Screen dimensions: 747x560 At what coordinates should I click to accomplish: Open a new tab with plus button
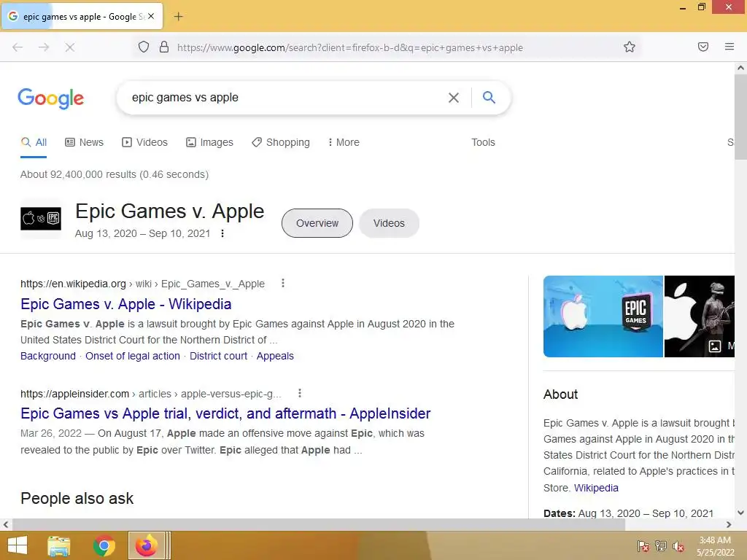[x=178, y=17]
